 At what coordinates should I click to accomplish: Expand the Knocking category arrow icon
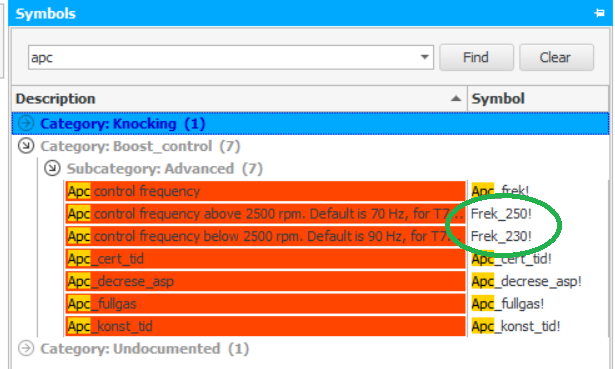click(26, 124)
